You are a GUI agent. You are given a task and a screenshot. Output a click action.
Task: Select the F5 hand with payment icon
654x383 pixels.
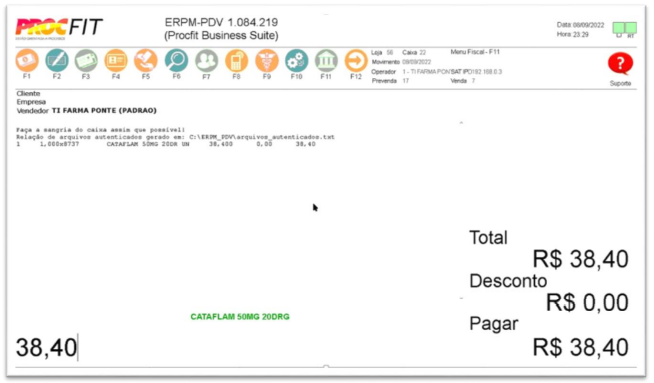point(146,60)
